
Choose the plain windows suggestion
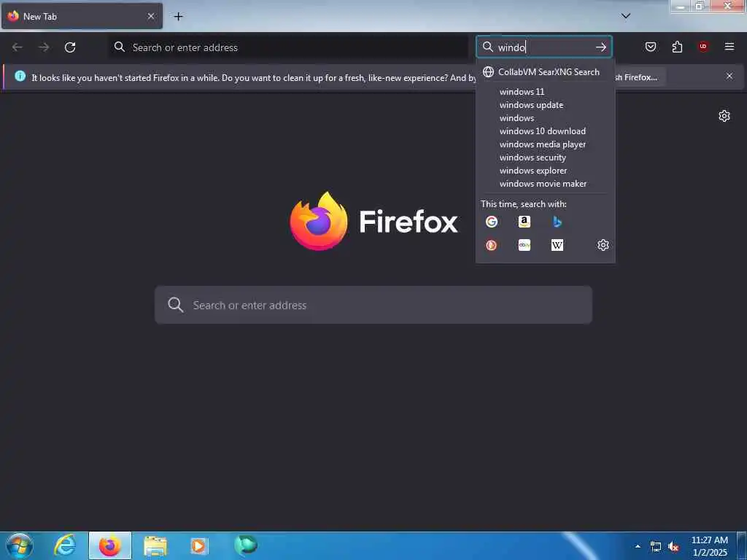click(546, 118)
